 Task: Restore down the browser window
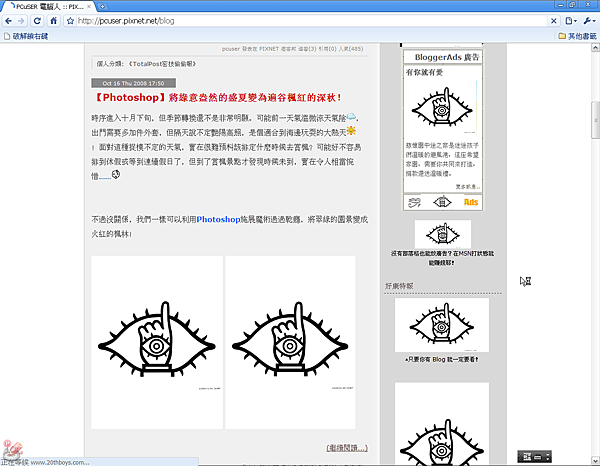(572, 5)
